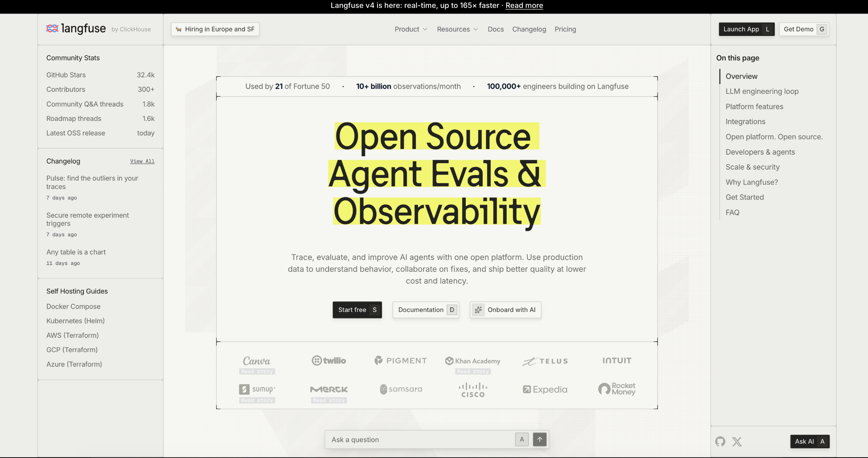The image size is (868, 458).
Task: Open the Documentation button
Action: [x=426, y=310]
